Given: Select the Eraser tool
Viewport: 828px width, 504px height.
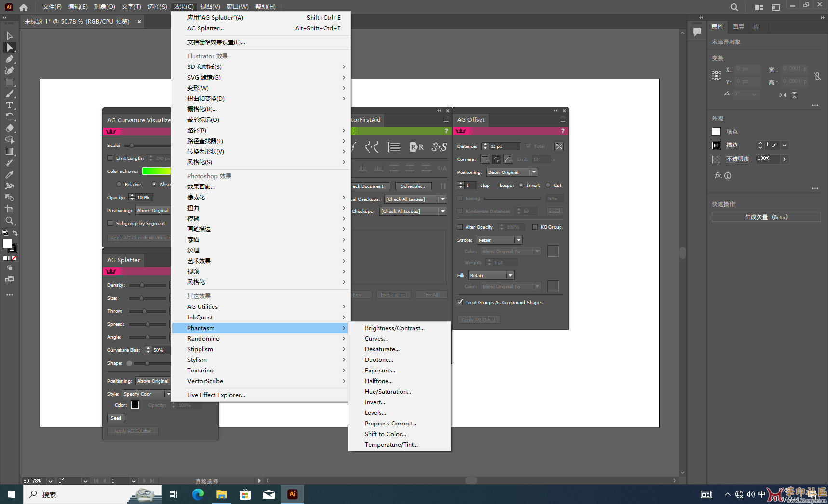Looking at the screenshot, I should coord(10,128).
